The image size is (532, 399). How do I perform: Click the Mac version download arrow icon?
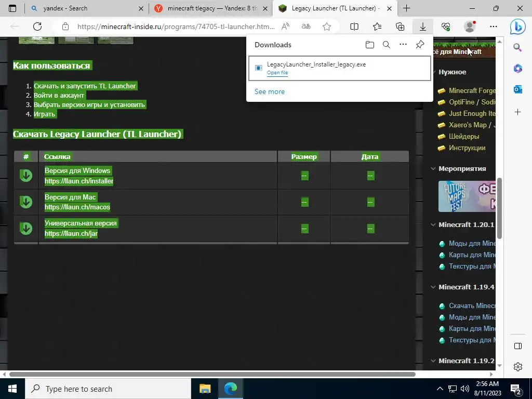26,202
